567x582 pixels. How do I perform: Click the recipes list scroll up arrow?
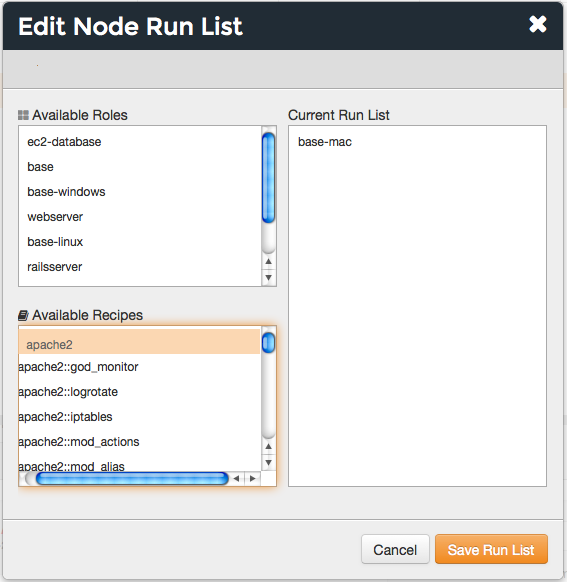click(269, 447)
